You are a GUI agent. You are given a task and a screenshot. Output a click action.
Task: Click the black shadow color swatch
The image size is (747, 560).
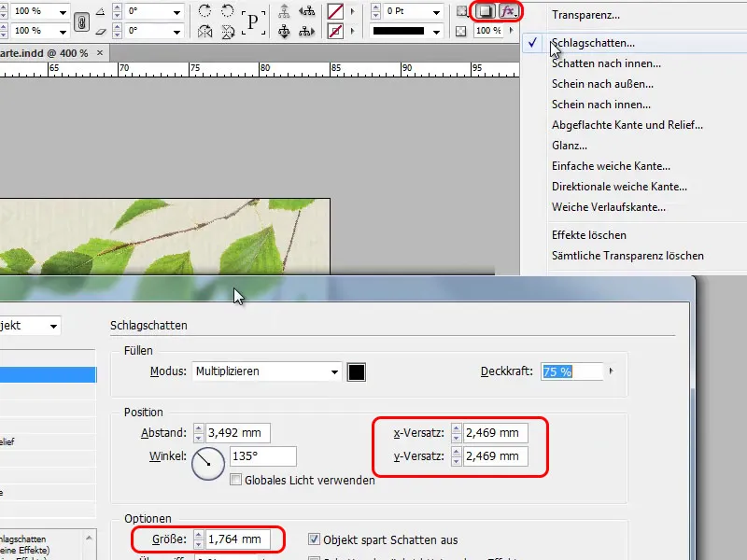pos(357,371)
